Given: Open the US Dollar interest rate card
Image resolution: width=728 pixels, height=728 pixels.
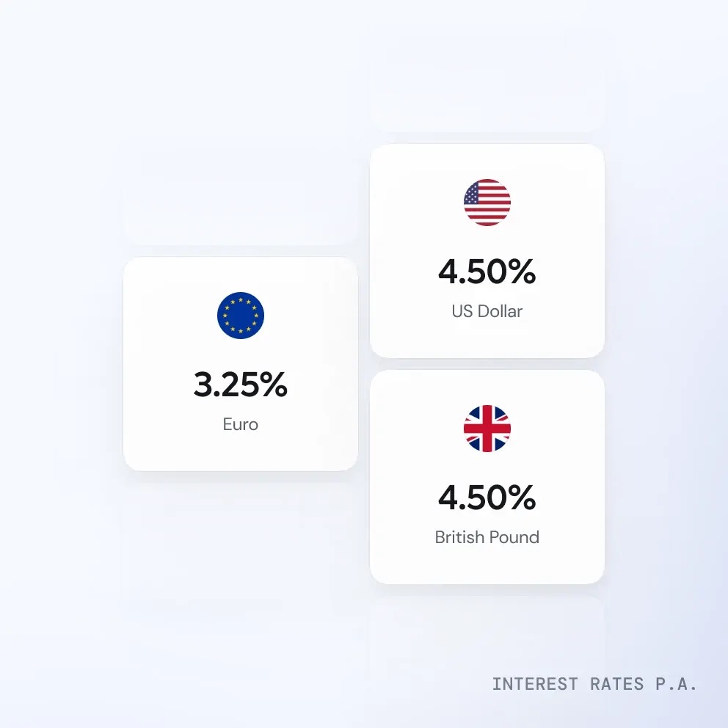Looking at the screenshot, I should click(x=487, y=250).
